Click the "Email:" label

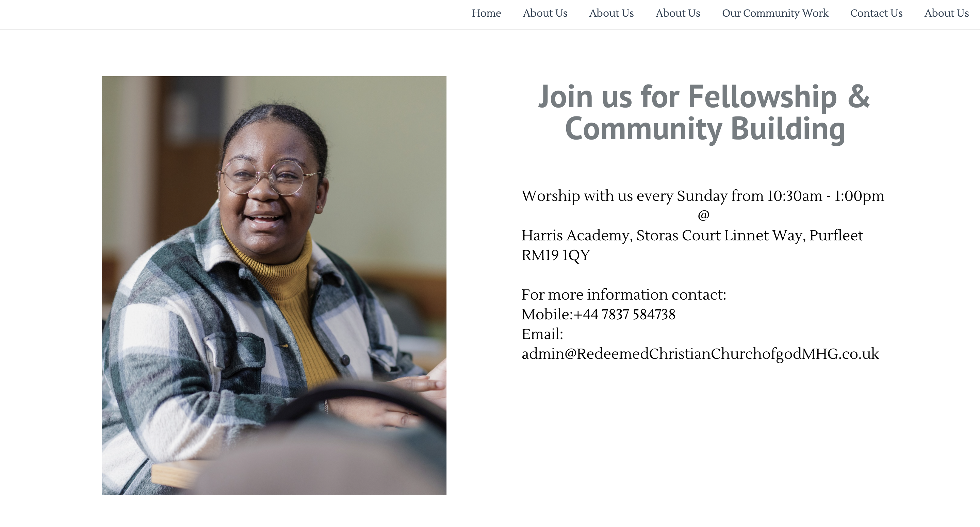542,334
